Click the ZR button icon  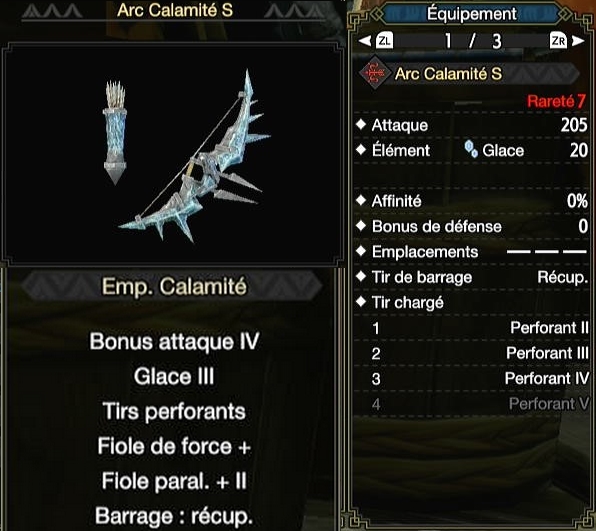[558, 41]
